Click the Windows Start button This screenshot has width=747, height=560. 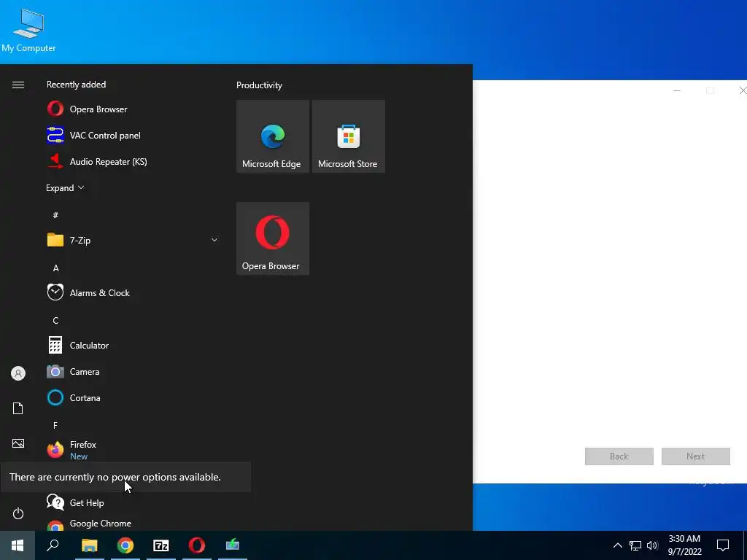tap(18, 545)
